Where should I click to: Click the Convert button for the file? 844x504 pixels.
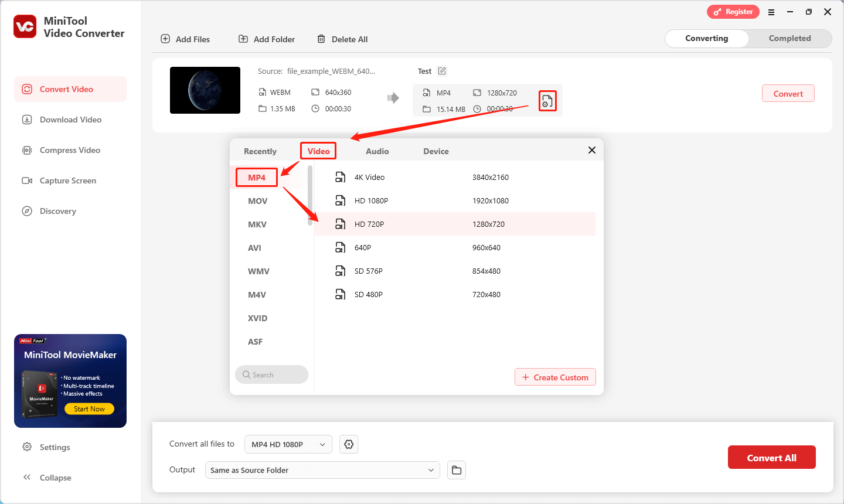click(x=788, y=94)
